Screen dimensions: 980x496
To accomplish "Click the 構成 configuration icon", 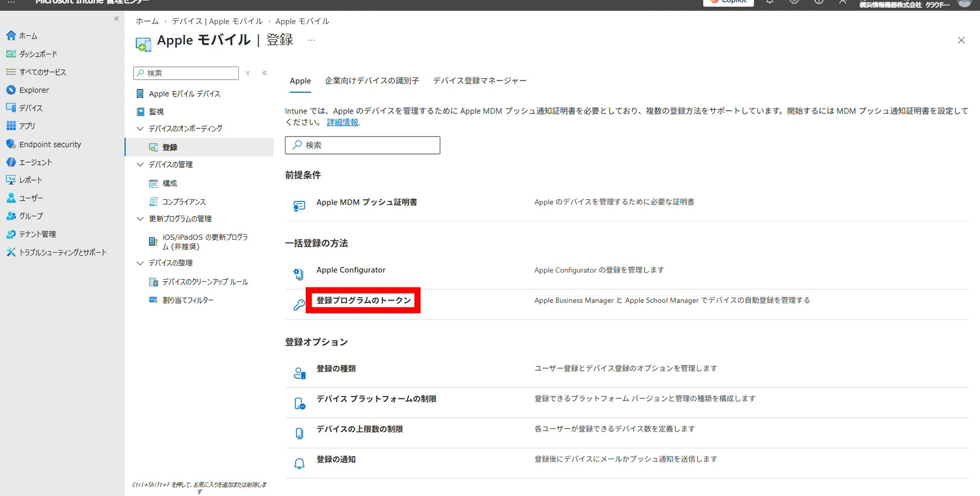I will 153,184.
